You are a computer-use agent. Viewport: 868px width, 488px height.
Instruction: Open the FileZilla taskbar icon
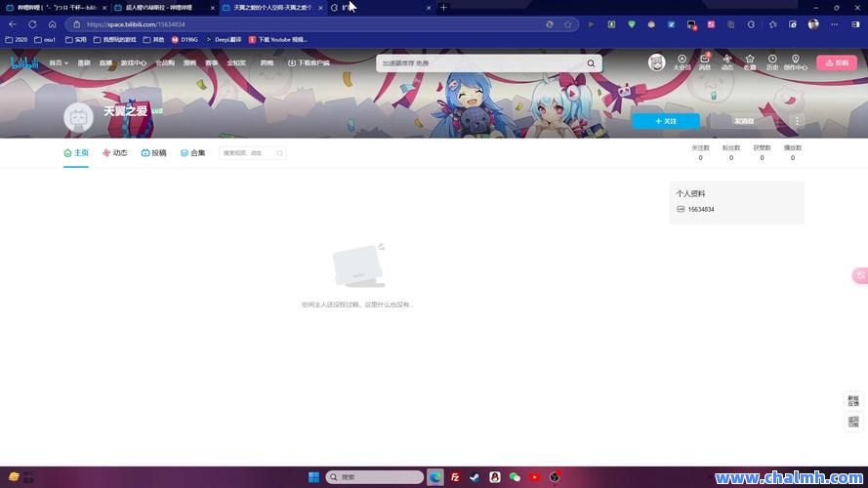(x=455, y=477)
